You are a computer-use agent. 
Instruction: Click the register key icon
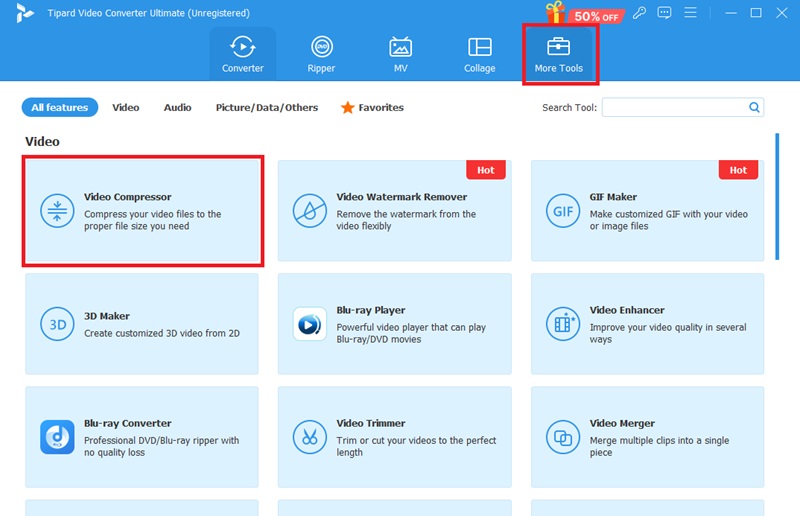tap(639, 13)
